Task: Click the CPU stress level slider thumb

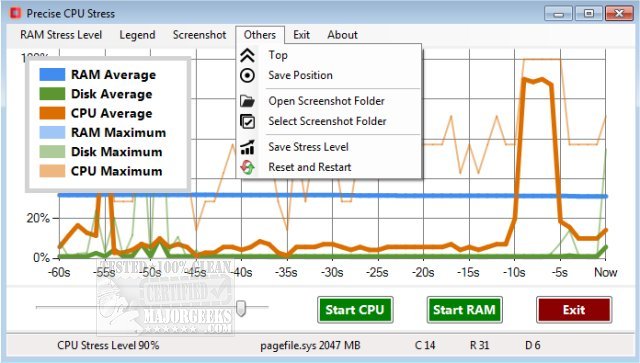Action: (x=241, y=308)
